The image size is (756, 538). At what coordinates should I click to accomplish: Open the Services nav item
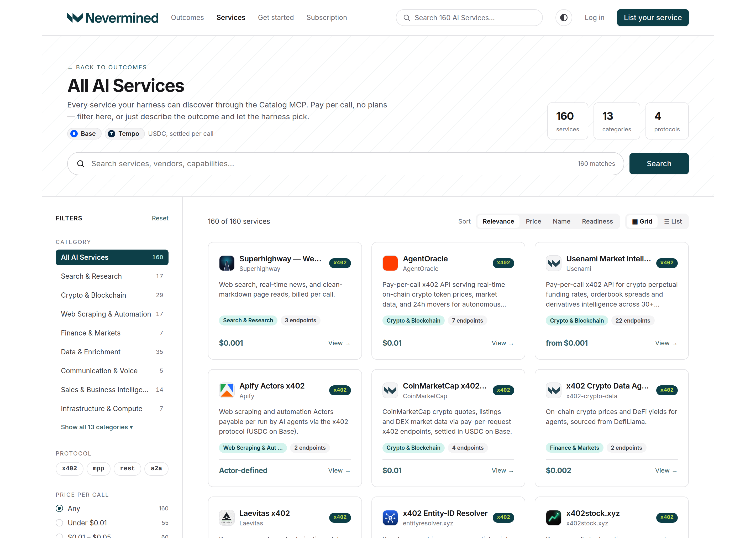pyautogui.click(x=231, y=18)
